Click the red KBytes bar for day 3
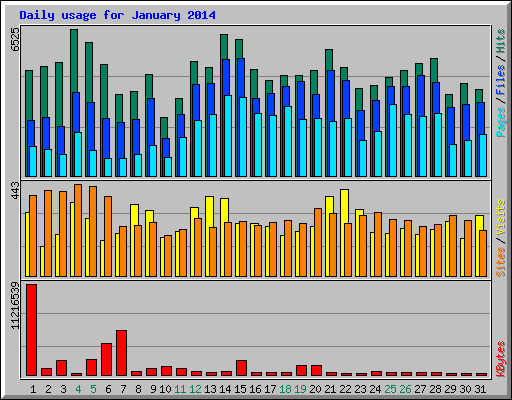This screenshot has width=512, height=400. [x=61, y=368]
